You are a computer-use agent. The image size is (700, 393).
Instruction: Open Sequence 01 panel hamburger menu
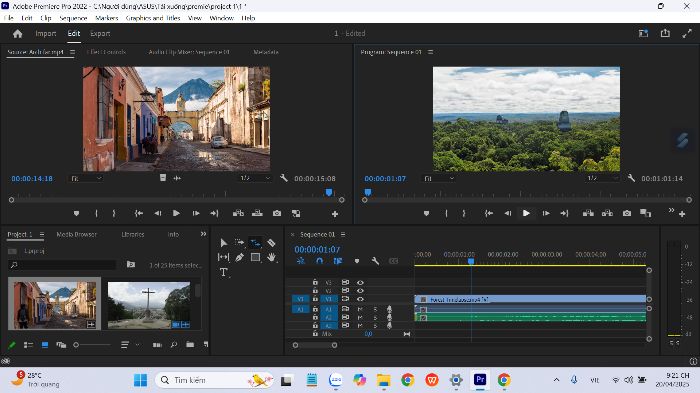(x=343, y=234)
